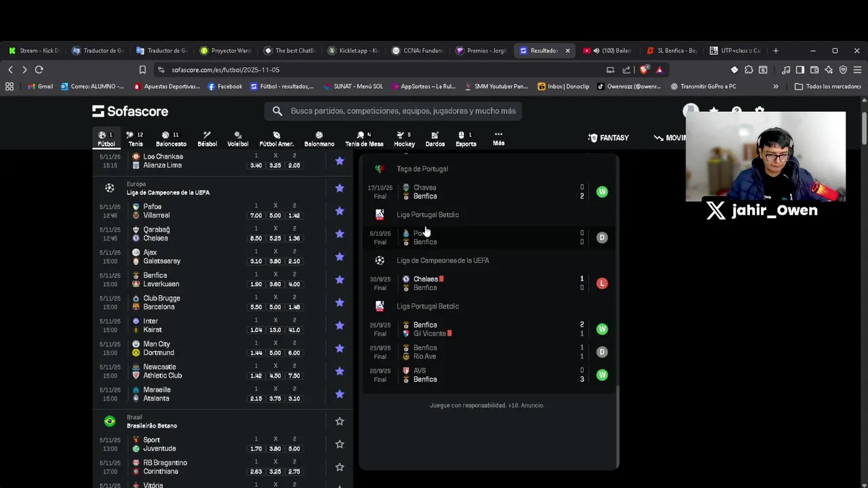Star the Brasileirão Betano league

pos(340,422)
